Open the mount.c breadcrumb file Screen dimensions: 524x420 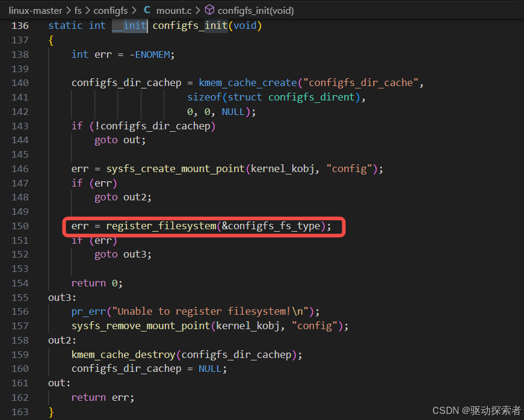[174, 11]
